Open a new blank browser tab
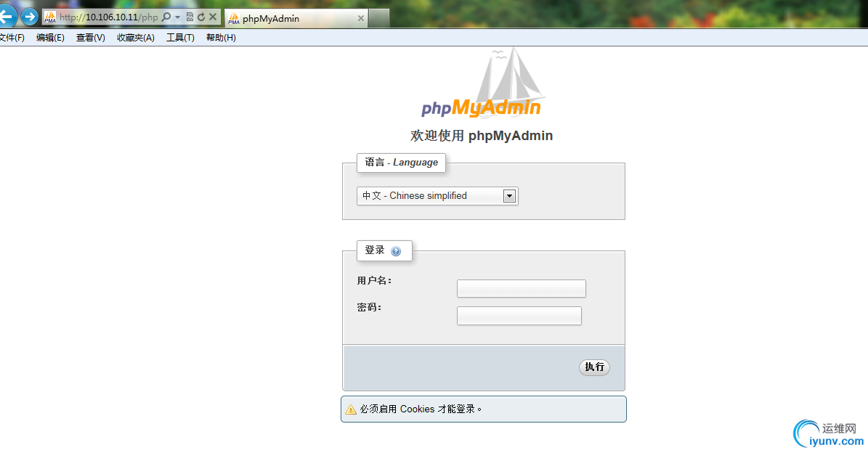 point(379,18)
